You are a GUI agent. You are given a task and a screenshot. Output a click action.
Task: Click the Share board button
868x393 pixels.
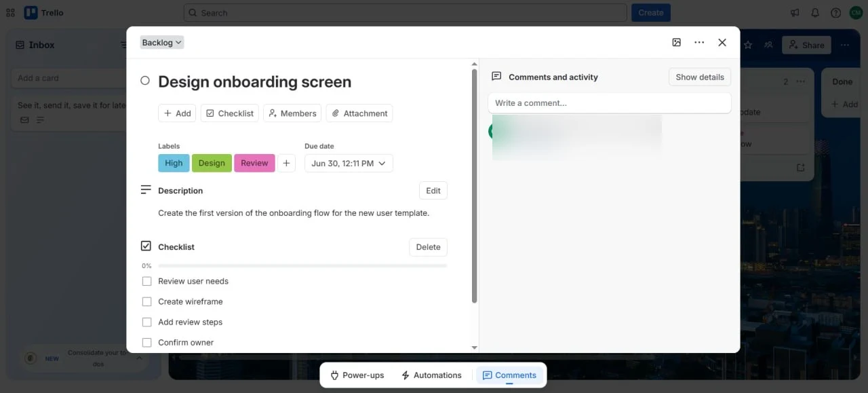pyautogui.click(x=806, y=45)
